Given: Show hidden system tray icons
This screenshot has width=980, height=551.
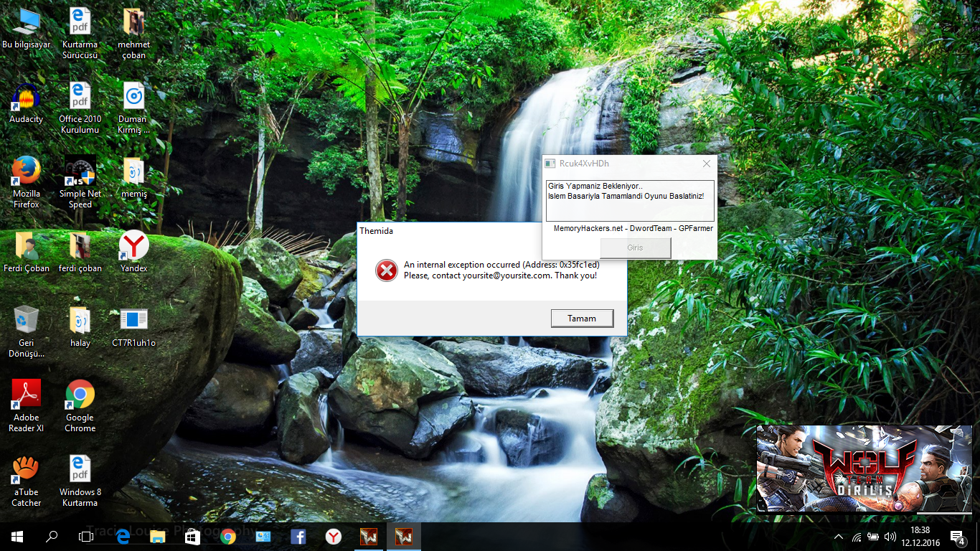Looking at the screenshot, I should [839, 537].
